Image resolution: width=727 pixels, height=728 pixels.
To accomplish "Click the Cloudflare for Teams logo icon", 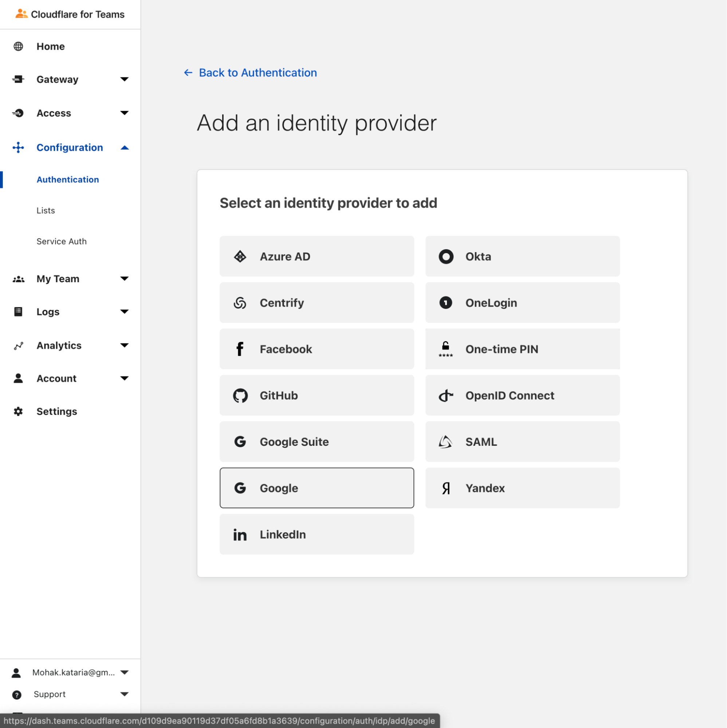I will 21,14.
